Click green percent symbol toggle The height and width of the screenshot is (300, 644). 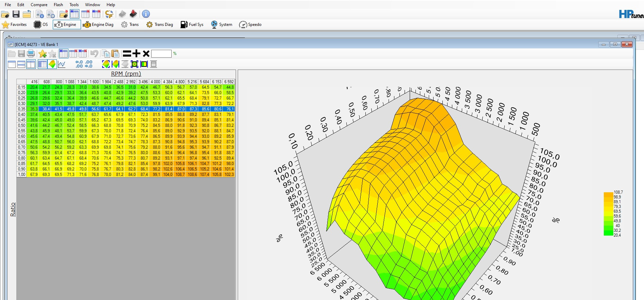175,54
